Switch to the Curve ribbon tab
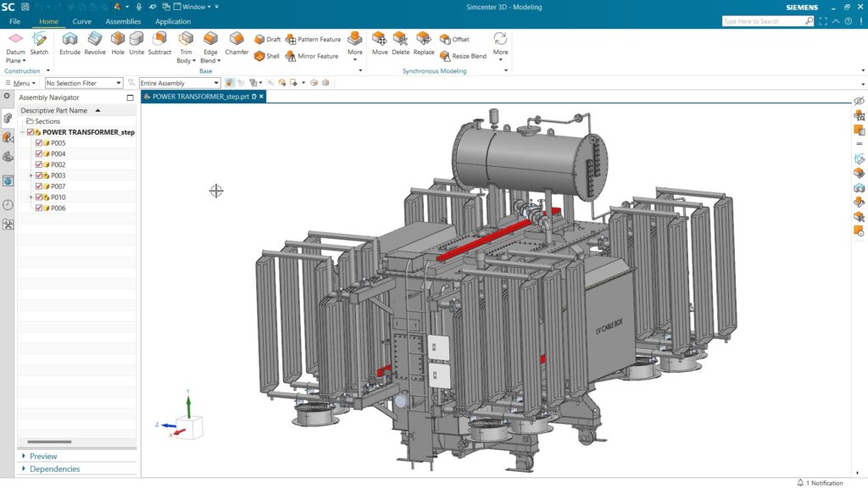868x488 pixels. pos(81,21)
